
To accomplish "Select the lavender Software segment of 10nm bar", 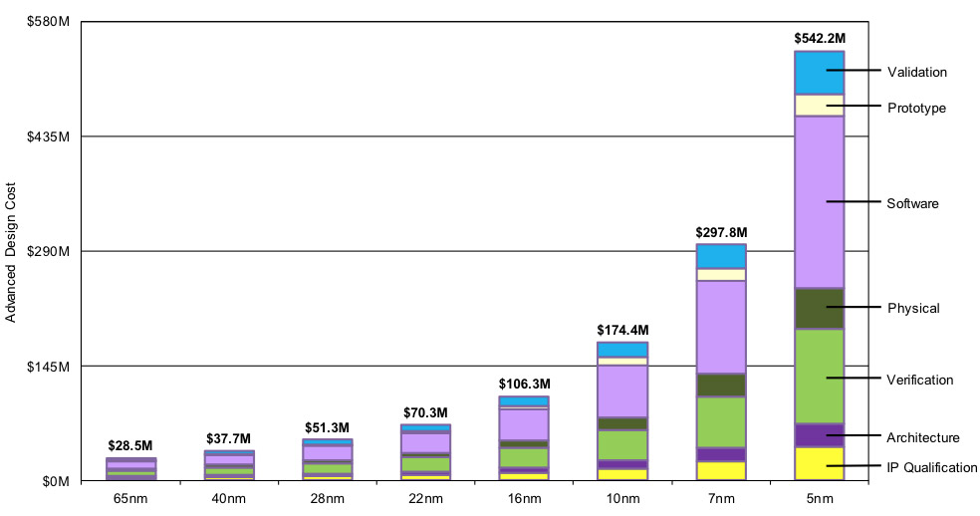I will point(621,390).
